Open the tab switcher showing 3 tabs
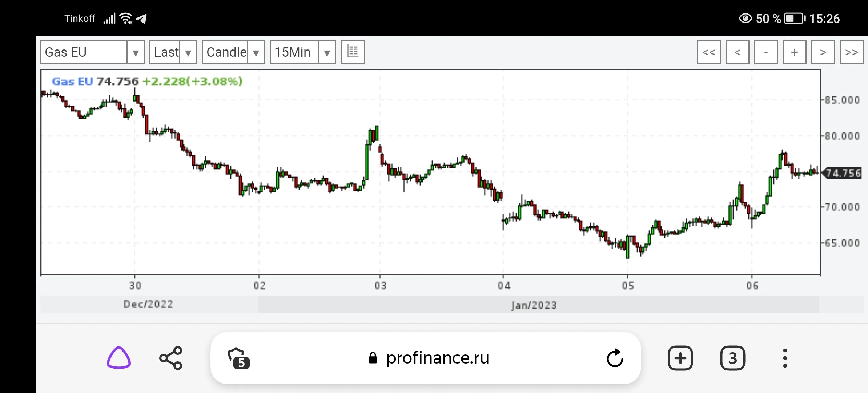Viewport: 868px width, 393px height. tap(732, 358)
